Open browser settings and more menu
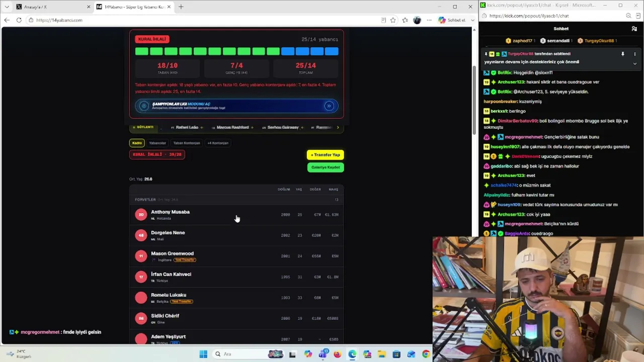The width and height of the screenshot is (644, 362). (429, 20)
